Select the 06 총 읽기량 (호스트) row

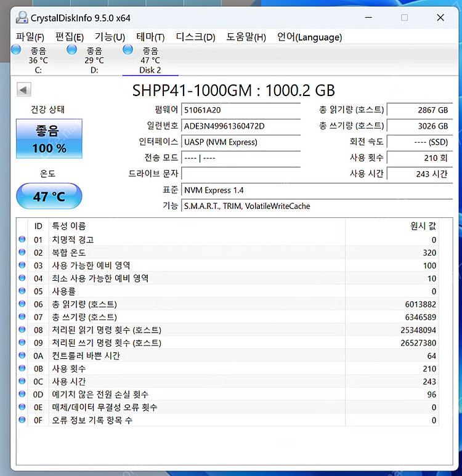pos(228,304)
